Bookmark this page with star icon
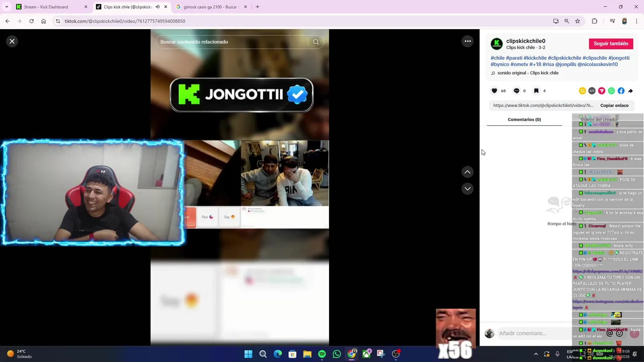 (578, 21)
